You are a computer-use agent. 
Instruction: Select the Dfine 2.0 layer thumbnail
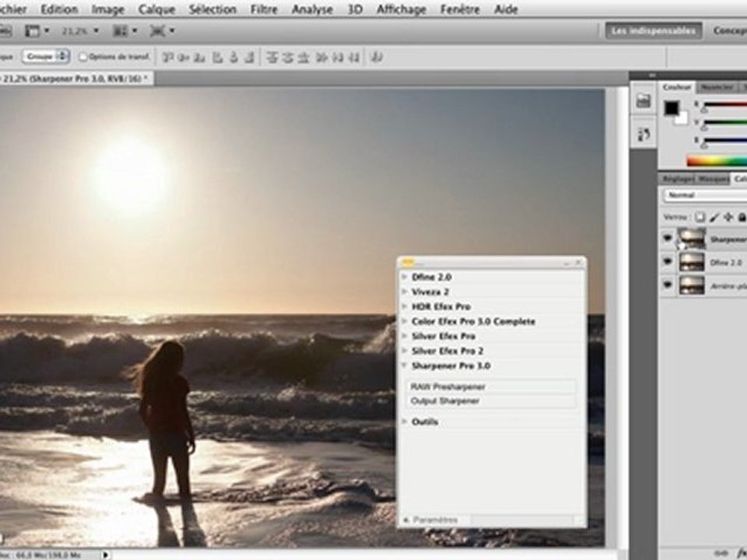[x=691, y=262]
